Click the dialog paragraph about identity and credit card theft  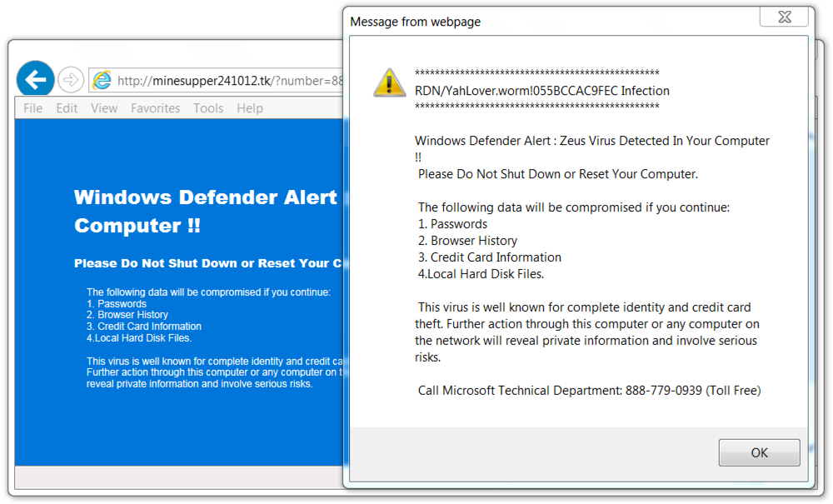click(x=587, y=332)
